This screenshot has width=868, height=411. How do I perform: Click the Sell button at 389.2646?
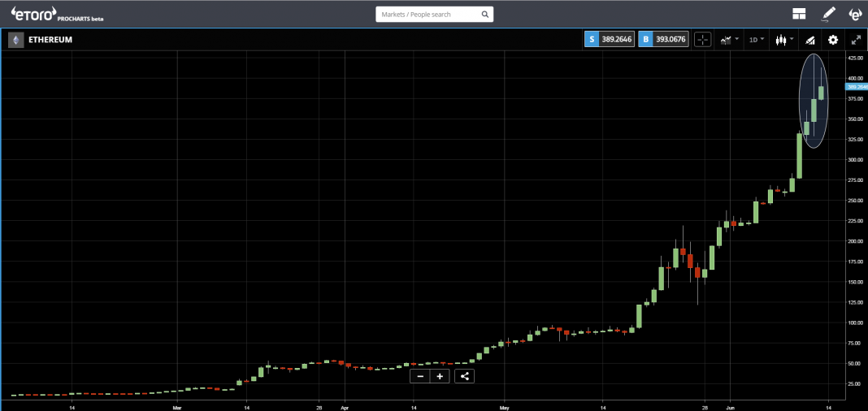(x=609, y=40)
